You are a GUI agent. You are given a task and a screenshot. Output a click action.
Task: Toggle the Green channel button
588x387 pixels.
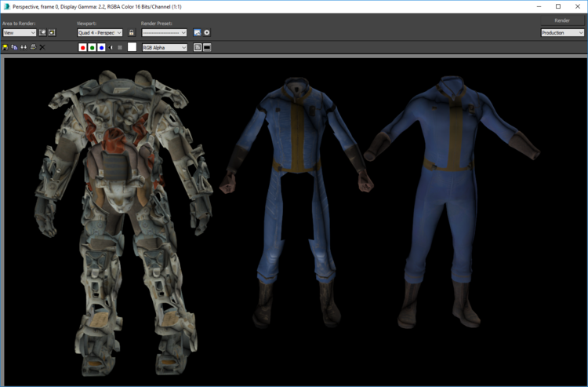(93, 48)
